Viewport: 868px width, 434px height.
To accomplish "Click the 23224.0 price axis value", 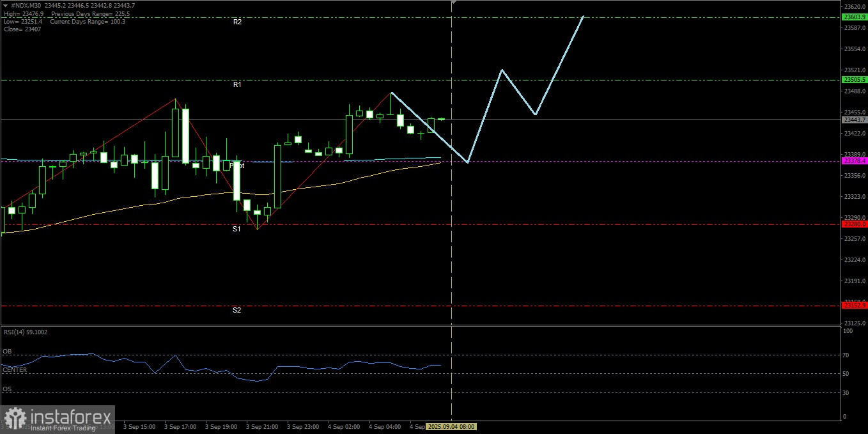I will click(x=855, y=260).
